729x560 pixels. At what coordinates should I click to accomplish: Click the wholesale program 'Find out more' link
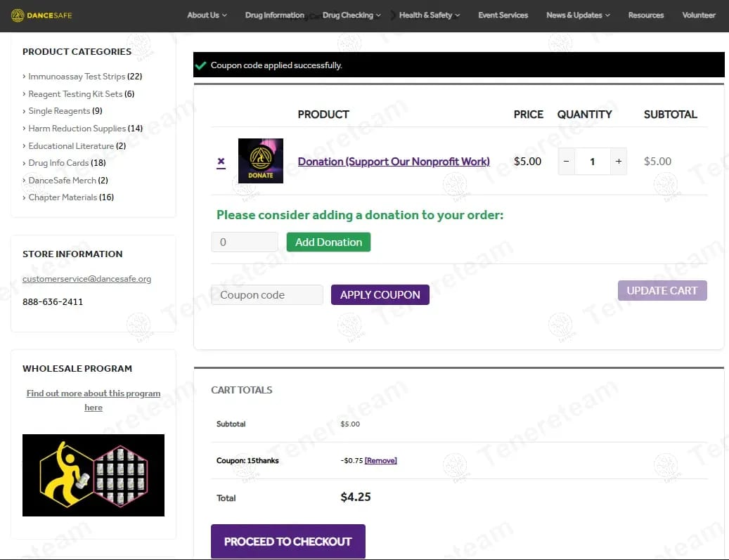(93, 400)
